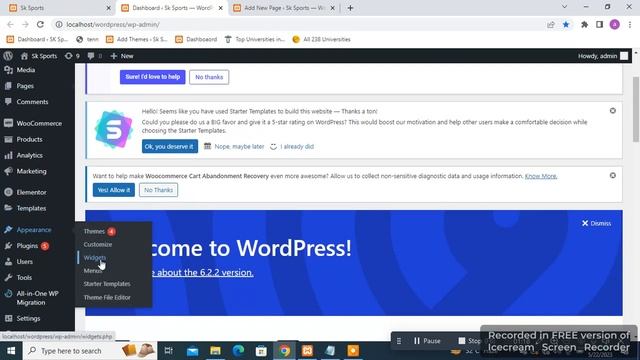Open "All 238 Universities" bookmark
This screenshot has height=360, width=640.
click(322, 40)
